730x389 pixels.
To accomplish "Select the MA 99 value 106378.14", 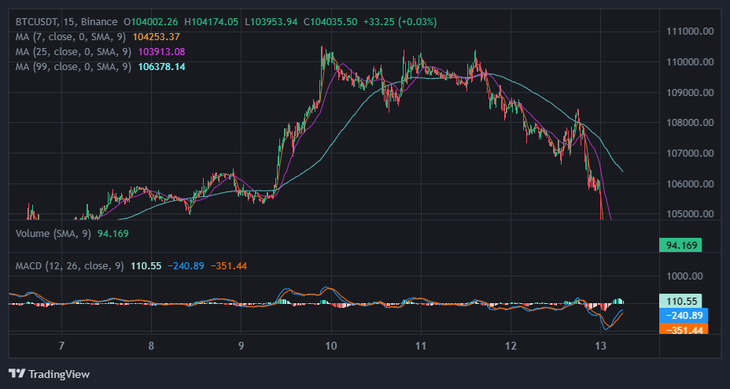I will [162, 67].
